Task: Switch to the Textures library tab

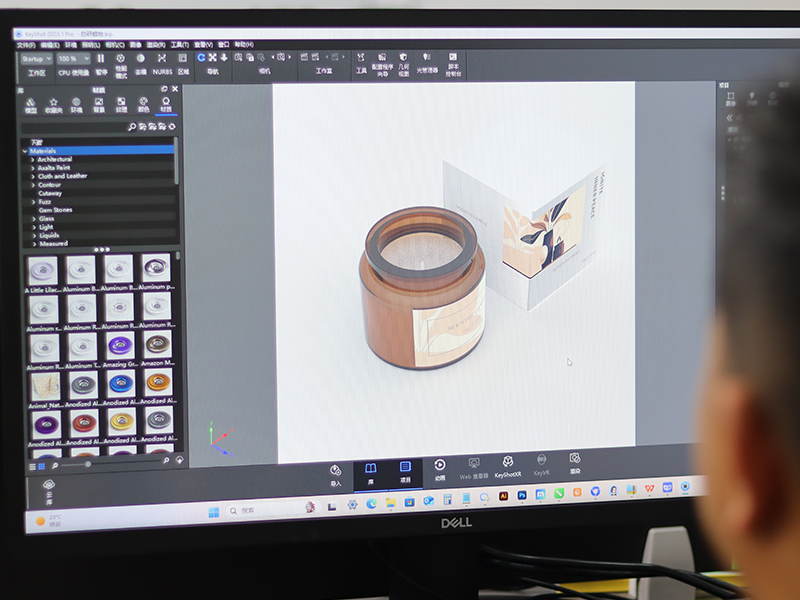Action: click(x=121, y=106)
